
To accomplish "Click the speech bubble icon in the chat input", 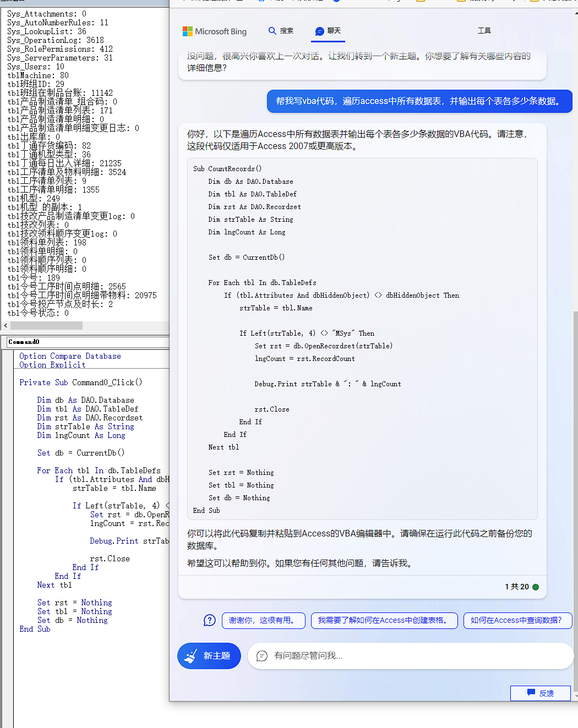I will 262,656.
